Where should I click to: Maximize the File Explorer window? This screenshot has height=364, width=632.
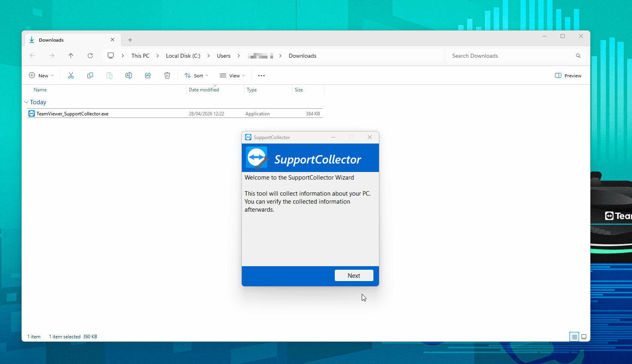click(x=563, y=36)
